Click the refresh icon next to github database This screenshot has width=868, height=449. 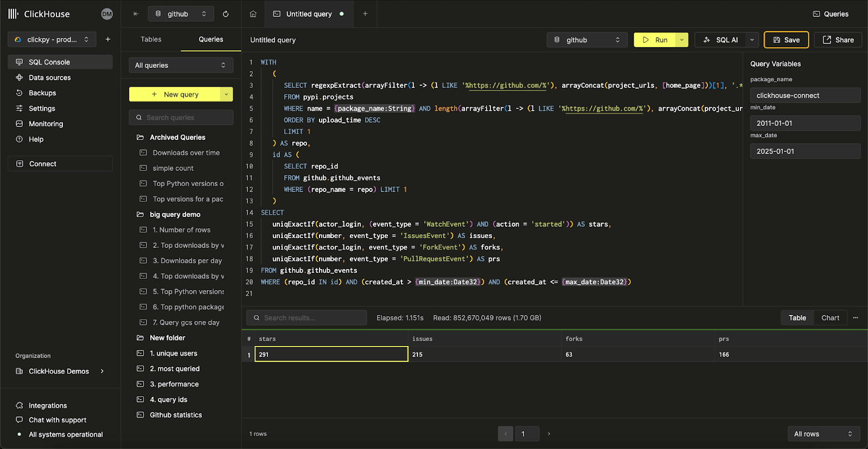(x=226, y=14)
